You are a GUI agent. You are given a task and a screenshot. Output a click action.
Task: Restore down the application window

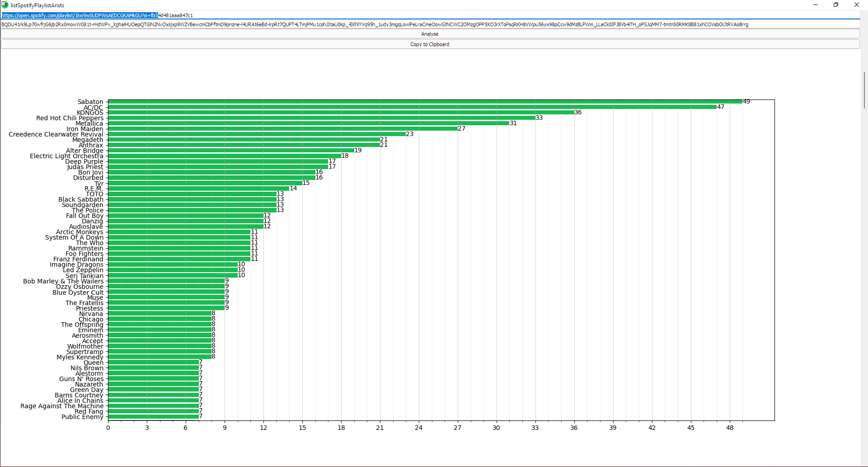(x=836, y=5)
